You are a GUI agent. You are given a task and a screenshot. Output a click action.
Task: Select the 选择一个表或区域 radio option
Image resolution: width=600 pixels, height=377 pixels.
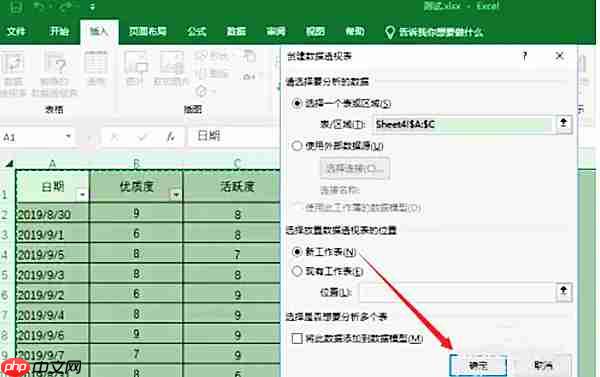coord(297,103)
